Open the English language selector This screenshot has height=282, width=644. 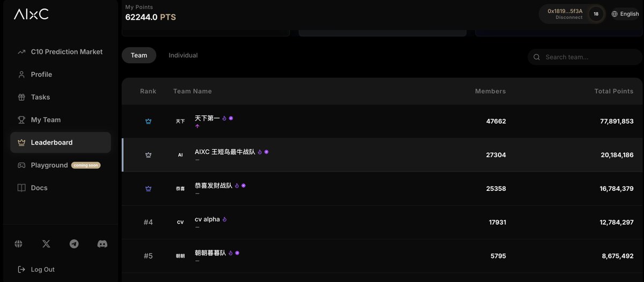click(x=625, y=14)
